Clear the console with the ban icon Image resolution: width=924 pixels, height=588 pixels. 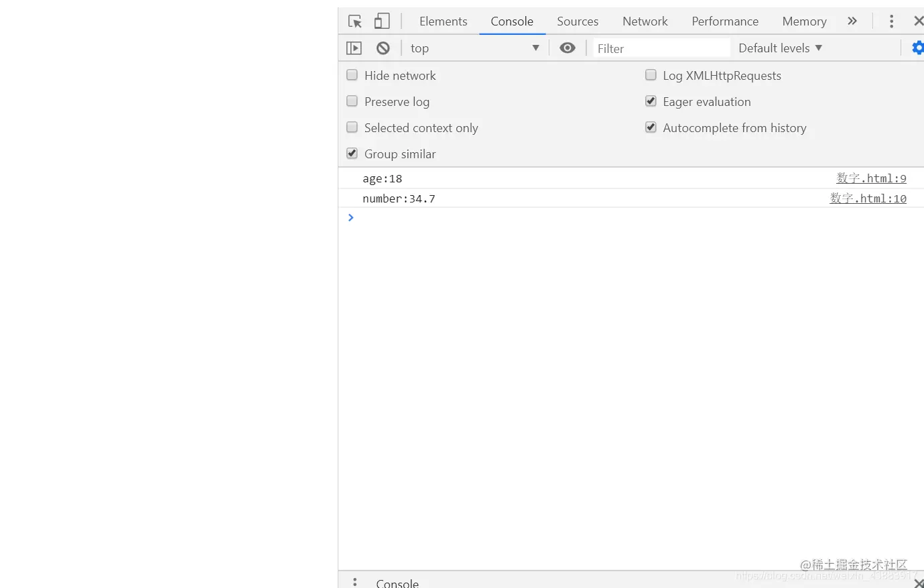[x=383, y=48]
